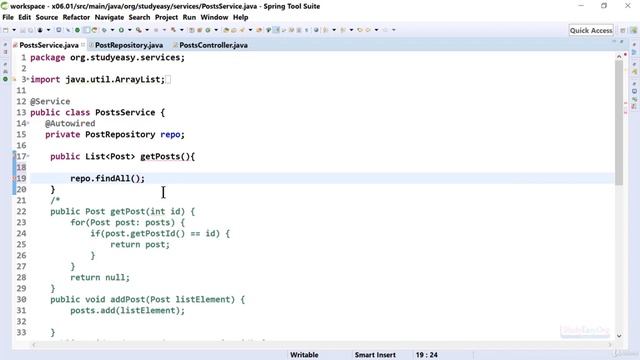Click the Save All toolbar icon

click(x=30, y=30)
